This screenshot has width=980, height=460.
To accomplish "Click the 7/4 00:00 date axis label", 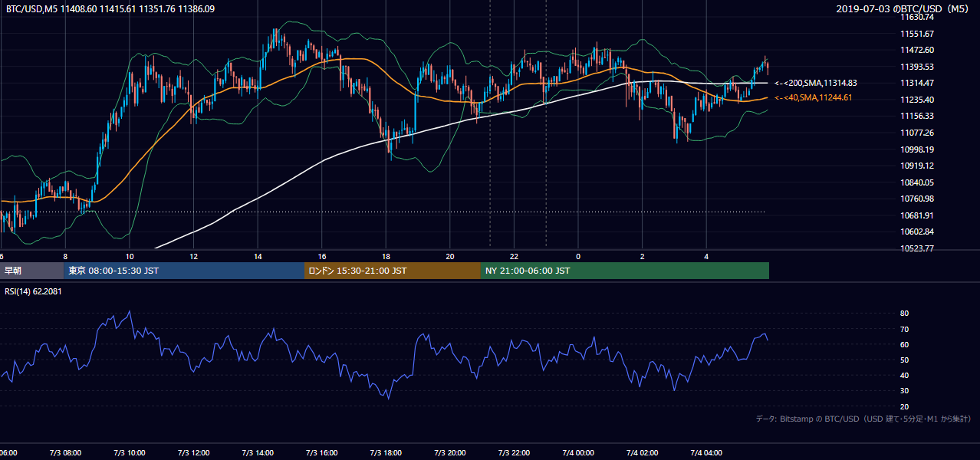I will 578,453.
